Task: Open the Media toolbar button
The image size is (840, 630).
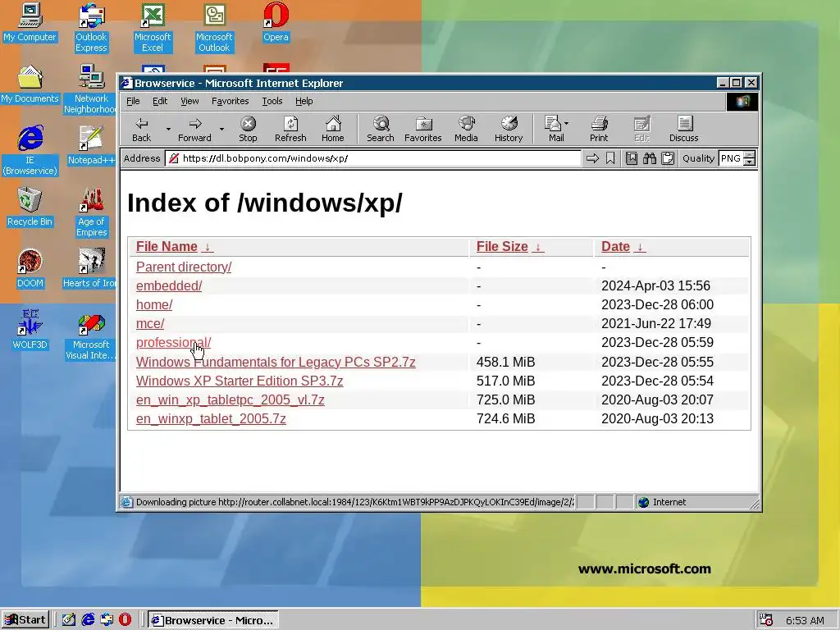Action: click(x=466, y=129)
